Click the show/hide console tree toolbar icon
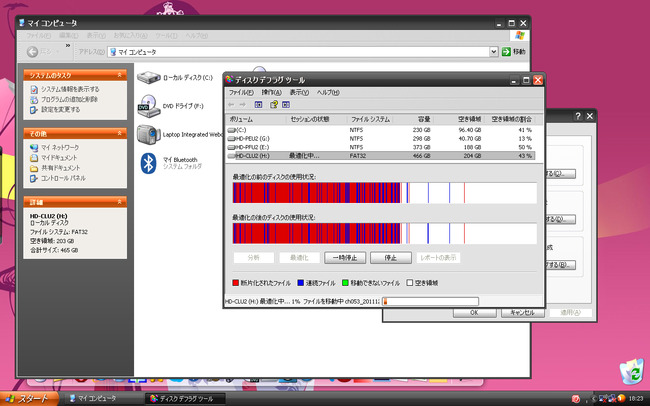This screenshot has width=650, height=406. pos(258,105)
